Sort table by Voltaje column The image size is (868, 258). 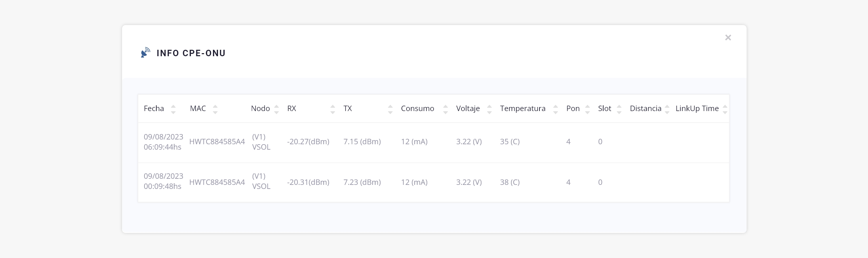pos(468,109)
